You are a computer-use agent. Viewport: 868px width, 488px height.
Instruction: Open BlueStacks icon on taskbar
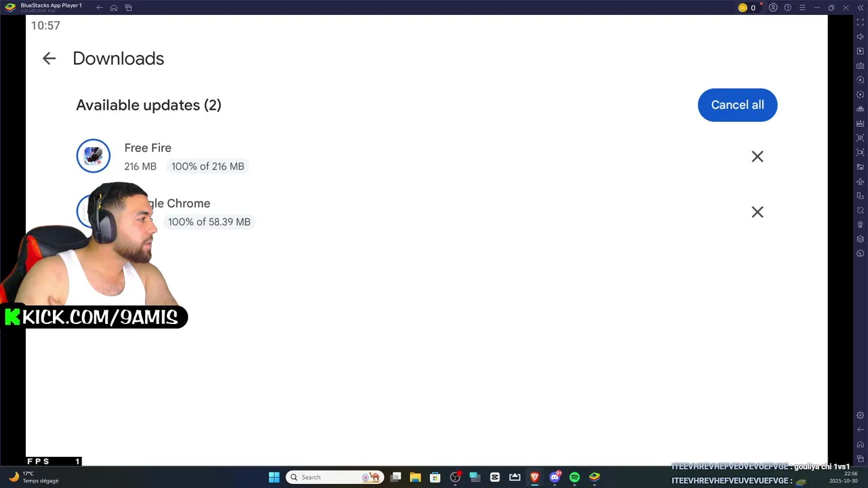pos(594,477)
